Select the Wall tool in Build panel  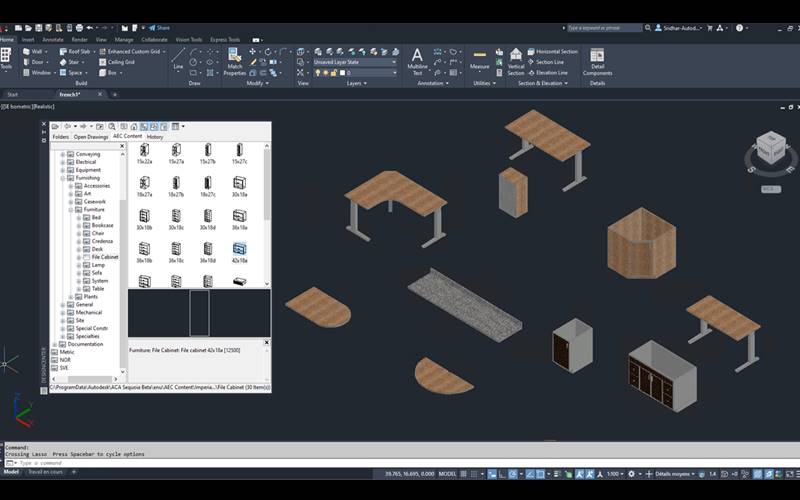click(x=34, y=51)
